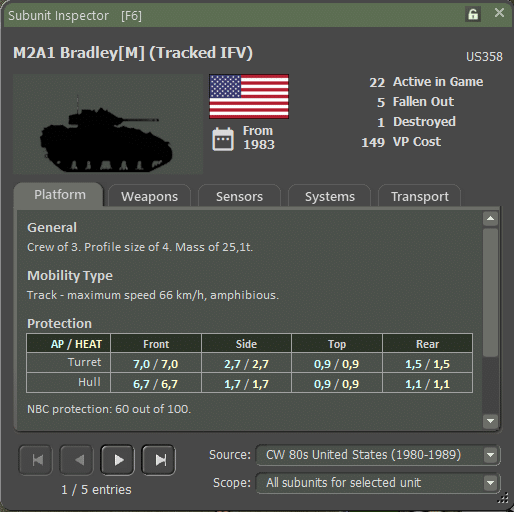Click the Source dropdown arrow
Image resolution: width=514 pixels, height=512 pixels.
click(490, 455)
